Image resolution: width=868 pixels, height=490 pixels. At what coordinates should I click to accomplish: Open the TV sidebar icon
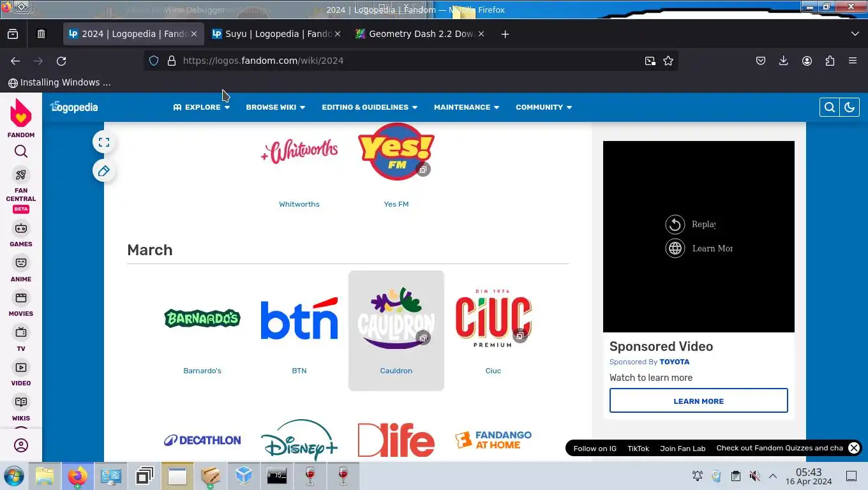21,332
